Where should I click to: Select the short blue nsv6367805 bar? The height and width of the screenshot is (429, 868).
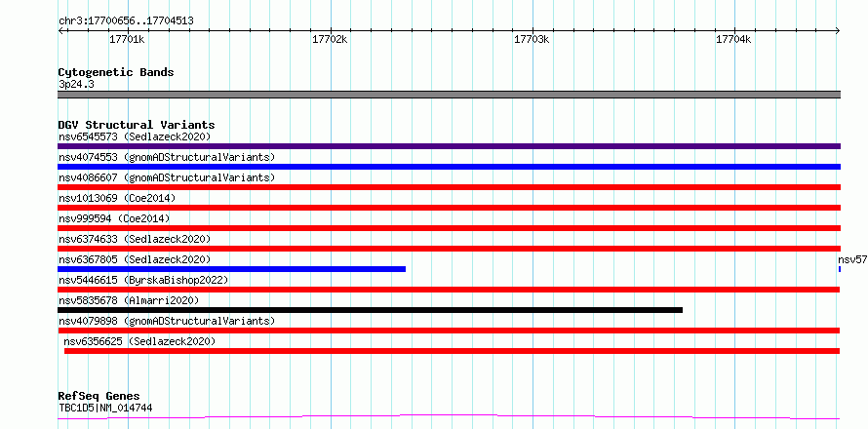[x=231, y=269]
